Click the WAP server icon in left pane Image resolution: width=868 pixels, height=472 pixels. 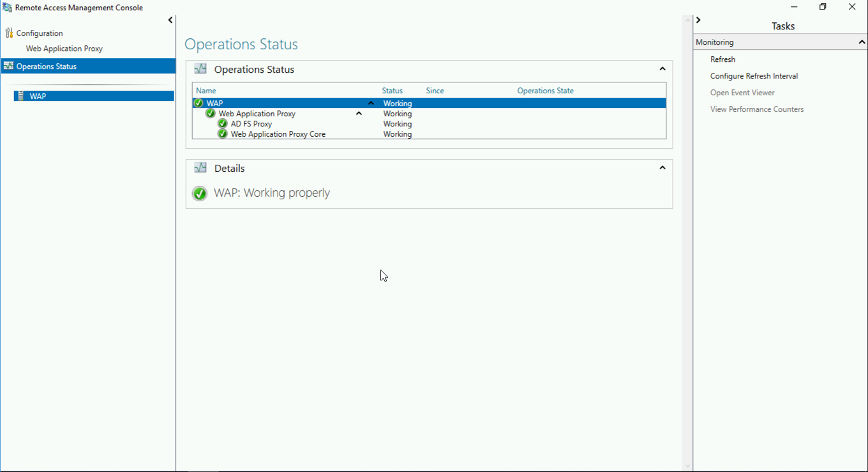(x=21, y=96)
